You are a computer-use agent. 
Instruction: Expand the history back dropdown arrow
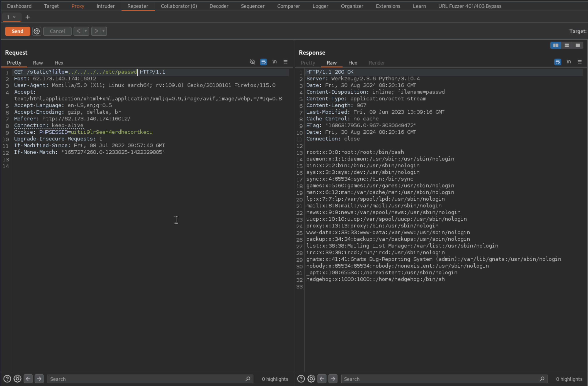click(x=86, y=31)
